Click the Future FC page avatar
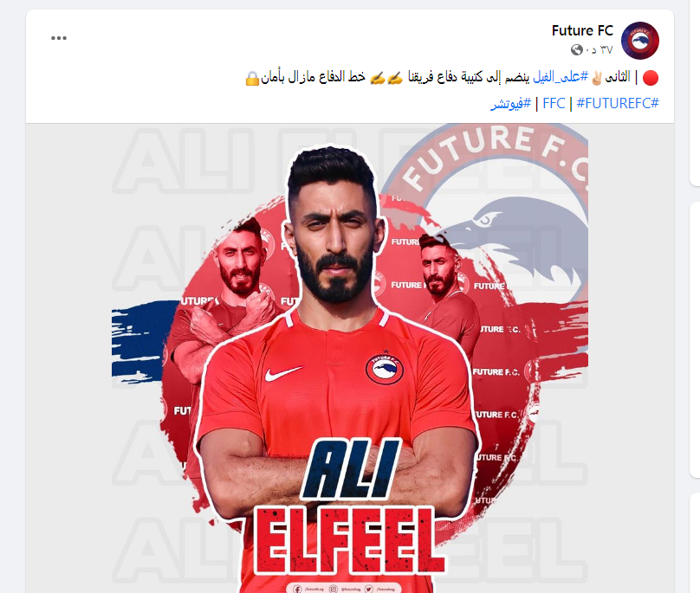This screenshot has width=700, height=593. pos(639,41)
